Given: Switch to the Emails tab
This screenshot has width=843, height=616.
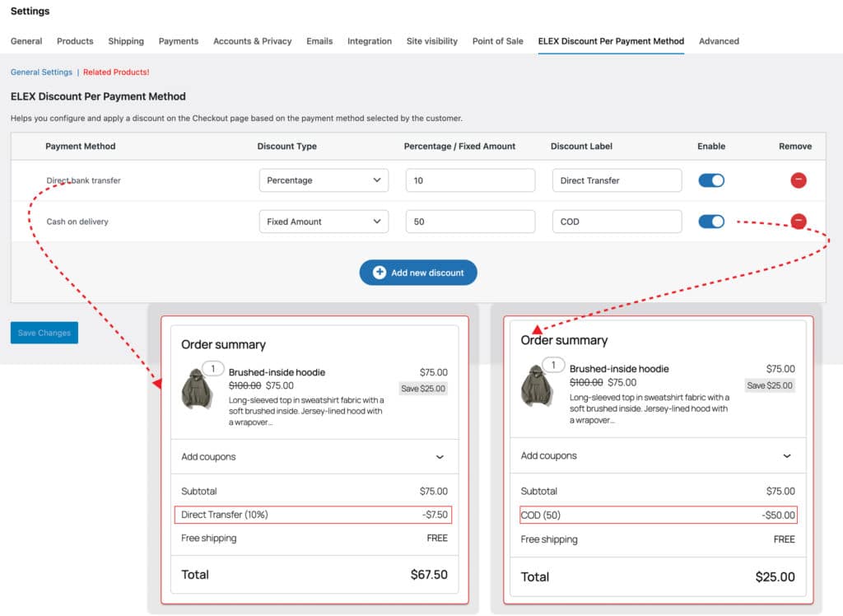Looking at the screenshot, I should [319, 41].
